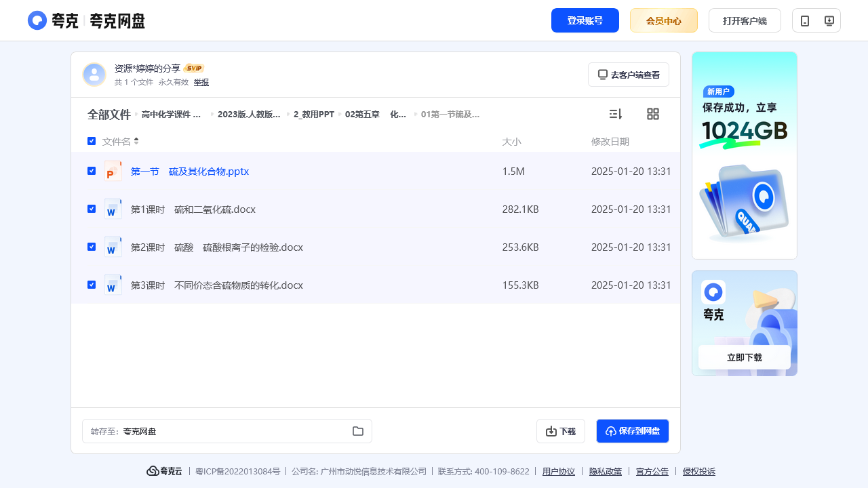Uncheck 第2课时 硫酸 硫酸根离子的检验.docx checkbox
This screenshot has width=868, height=488.
point(92,247)
